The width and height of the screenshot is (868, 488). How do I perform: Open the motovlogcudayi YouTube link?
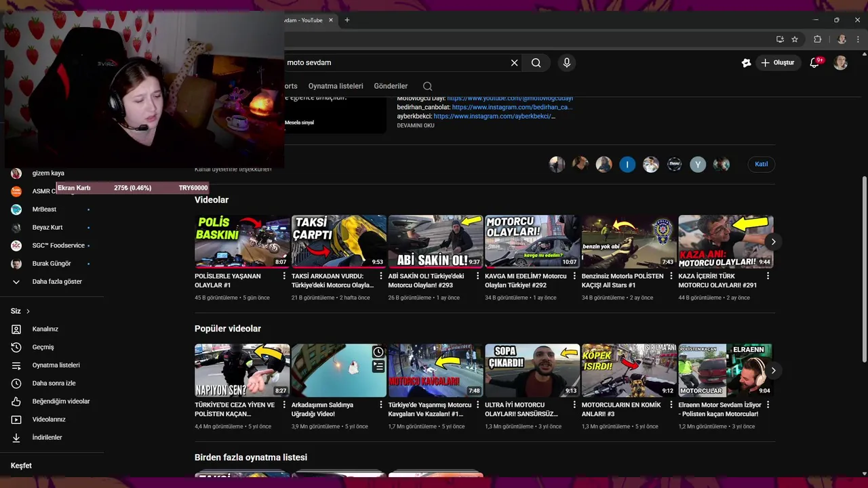tap(510, 98)
